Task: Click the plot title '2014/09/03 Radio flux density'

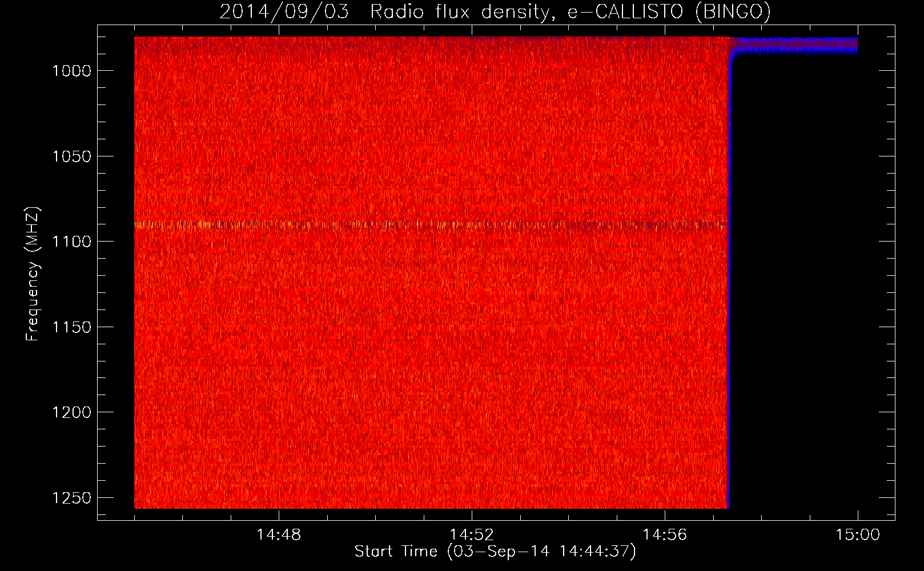Action: point(495,11)
